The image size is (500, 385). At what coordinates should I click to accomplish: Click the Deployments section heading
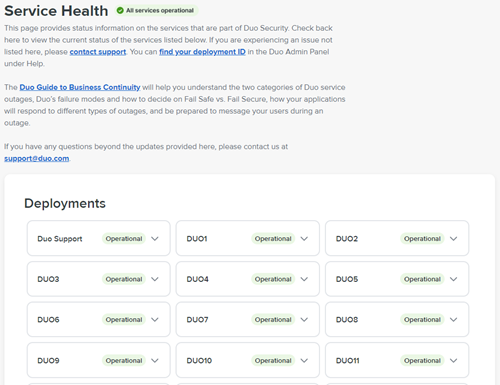click(65, 203)
